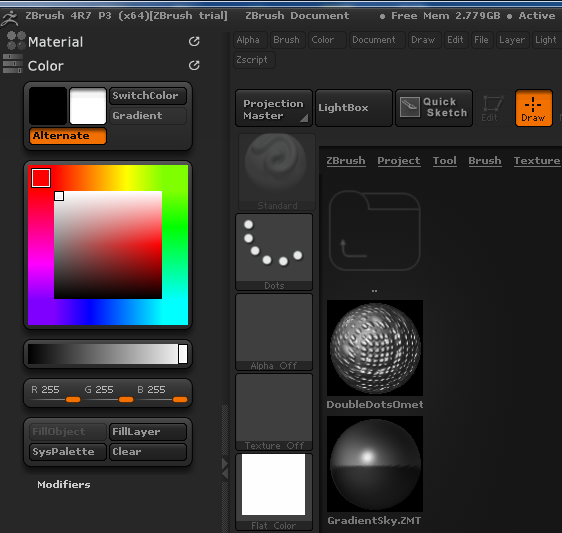Click the outer hue ring of the color picker
562x533 pixels.
[176, 245]
